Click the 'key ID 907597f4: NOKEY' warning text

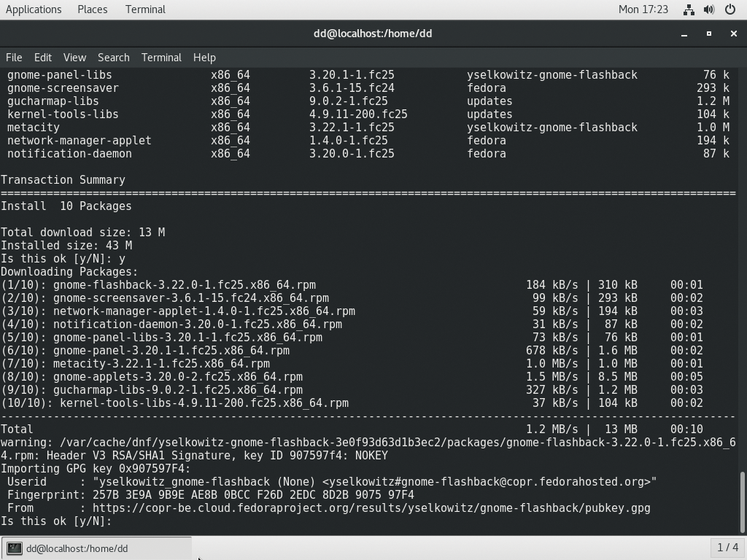tap(317, 456)
